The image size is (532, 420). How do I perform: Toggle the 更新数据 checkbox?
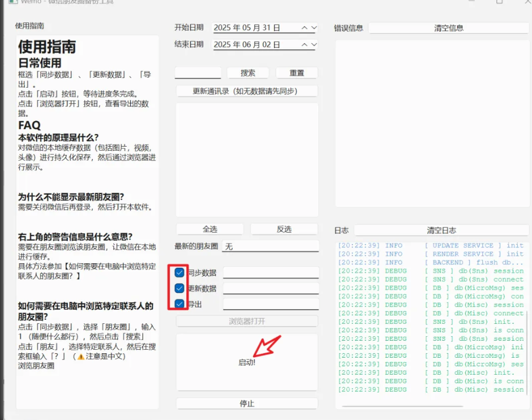click(179, 288)
